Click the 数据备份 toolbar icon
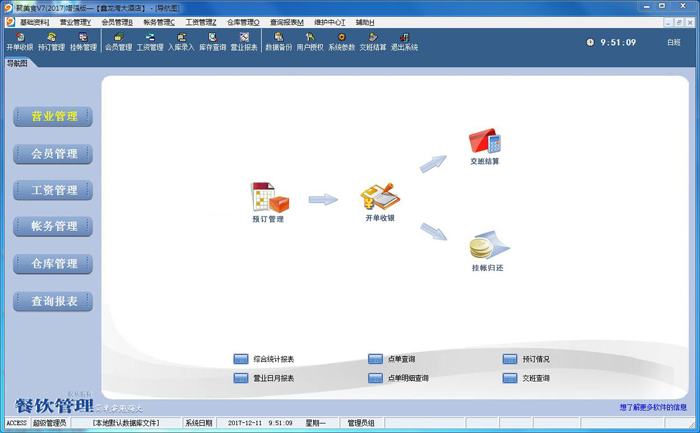This screenshot has width=700, height=433. (x=278, y=41)
